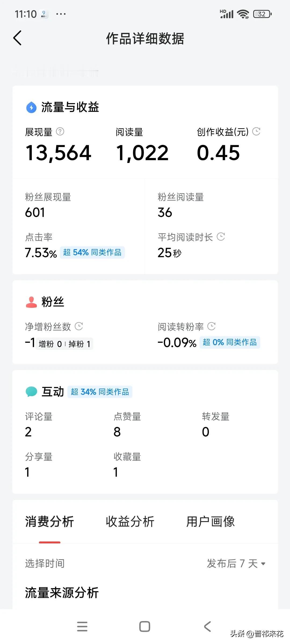Tap the 增粉 0 掉粉 1 detail chip

[x=64, y=344]
